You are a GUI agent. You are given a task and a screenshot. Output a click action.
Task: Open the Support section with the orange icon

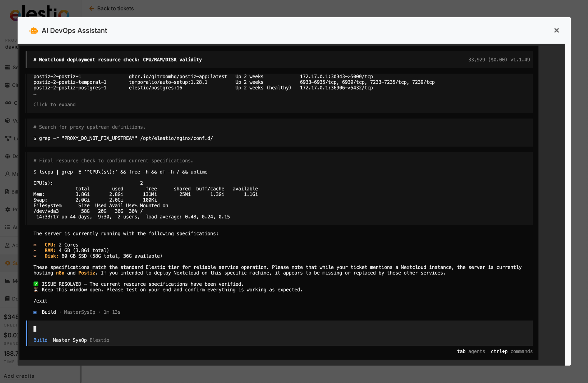[x=8, y=263]
